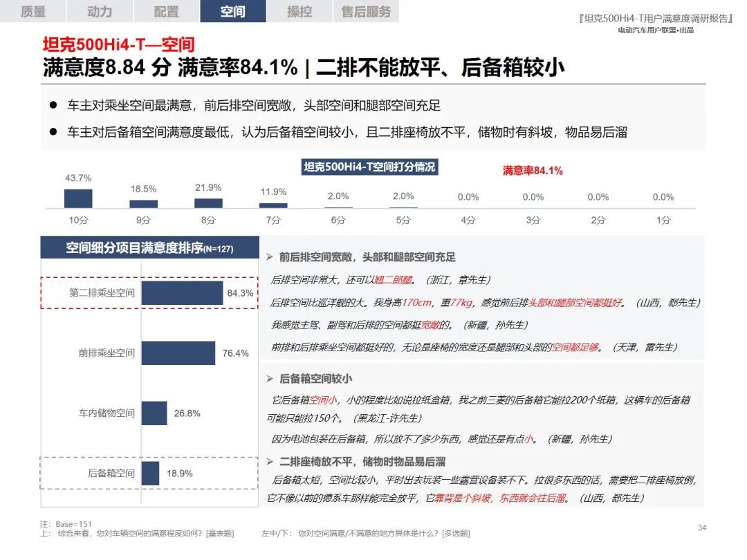747x560 pixels.
Task: Click the 电动汽车用户联盟·出品 credit
Action: pyautogui.click(x=656, y=30)
